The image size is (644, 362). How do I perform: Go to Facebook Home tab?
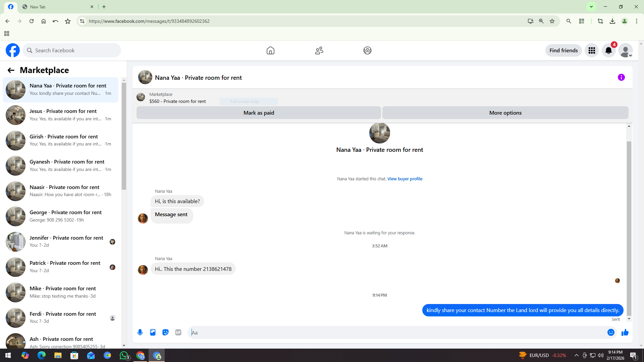pos(270,51)
